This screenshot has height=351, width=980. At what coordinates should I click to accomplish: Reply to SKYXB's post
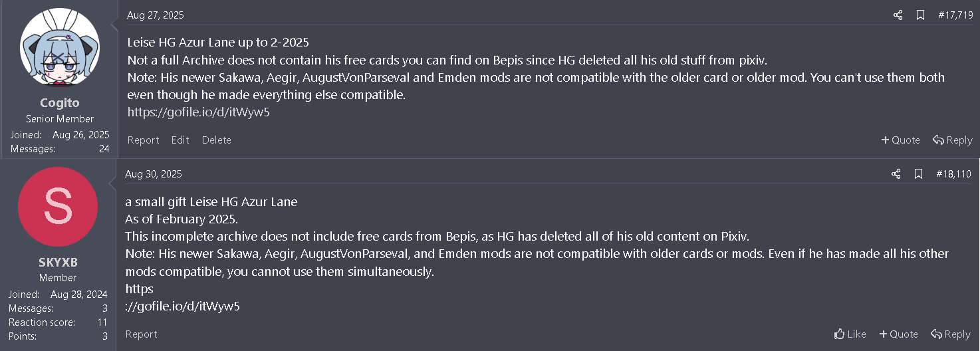click(x=950, y=334)
